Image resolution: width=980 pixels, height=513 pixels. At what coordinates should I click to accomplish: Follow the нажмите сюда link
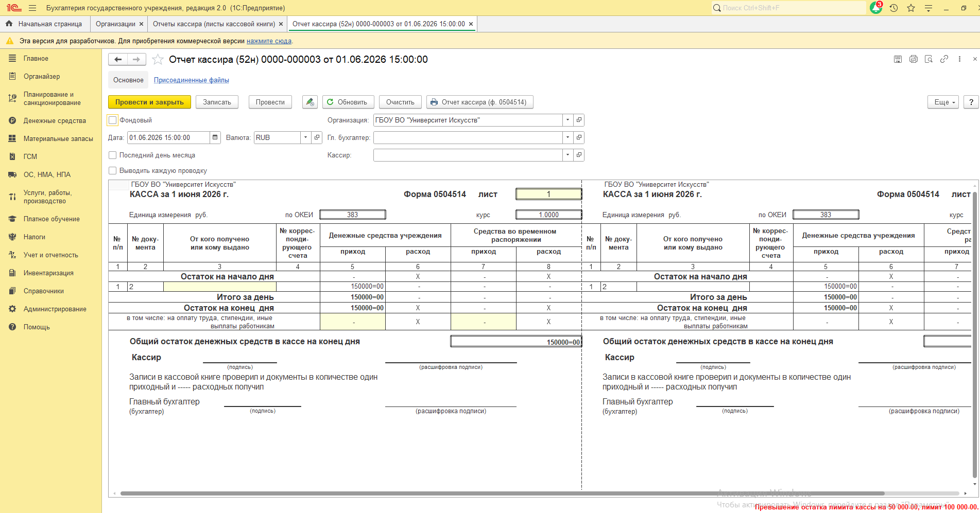(269, 41)
